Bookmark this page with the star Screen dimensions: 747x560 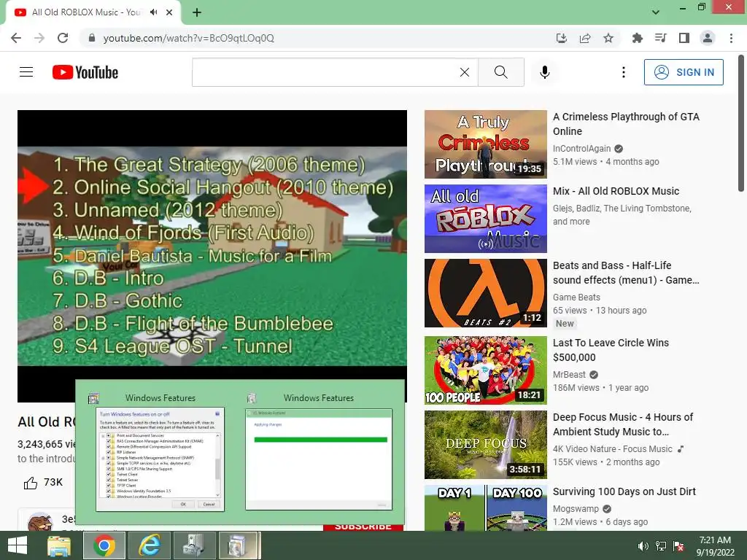pos(608,38)
